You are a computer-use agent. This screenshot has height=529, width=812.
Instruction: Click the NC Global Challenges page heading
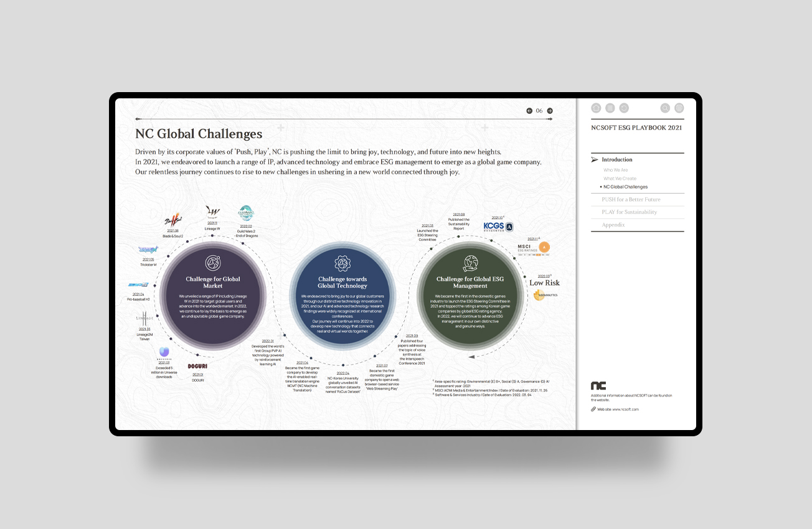tap(199, 134)
